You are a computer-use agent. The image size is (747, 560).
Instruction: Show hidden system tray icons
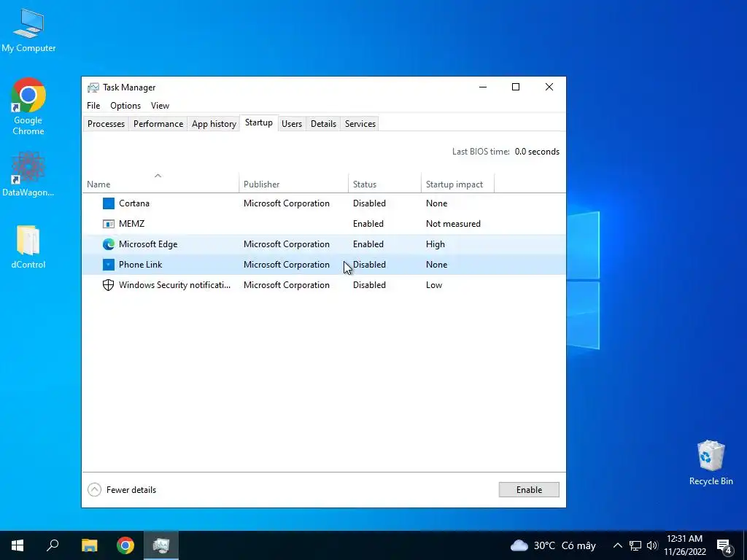pos(617,545)
